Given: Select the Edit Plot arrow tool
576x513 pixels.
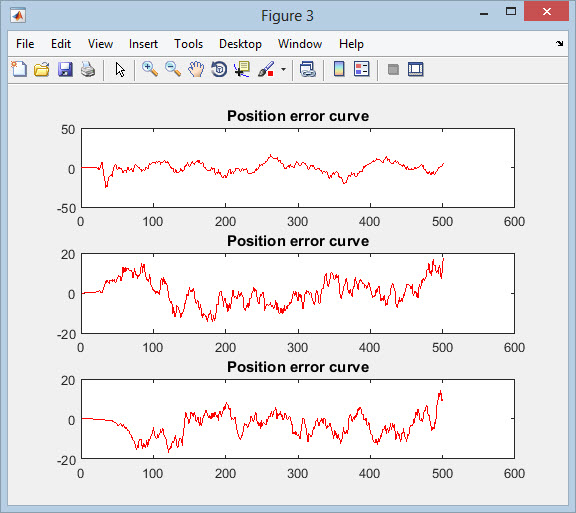Looking at the screenshot, I should click(x=120, y=69).
